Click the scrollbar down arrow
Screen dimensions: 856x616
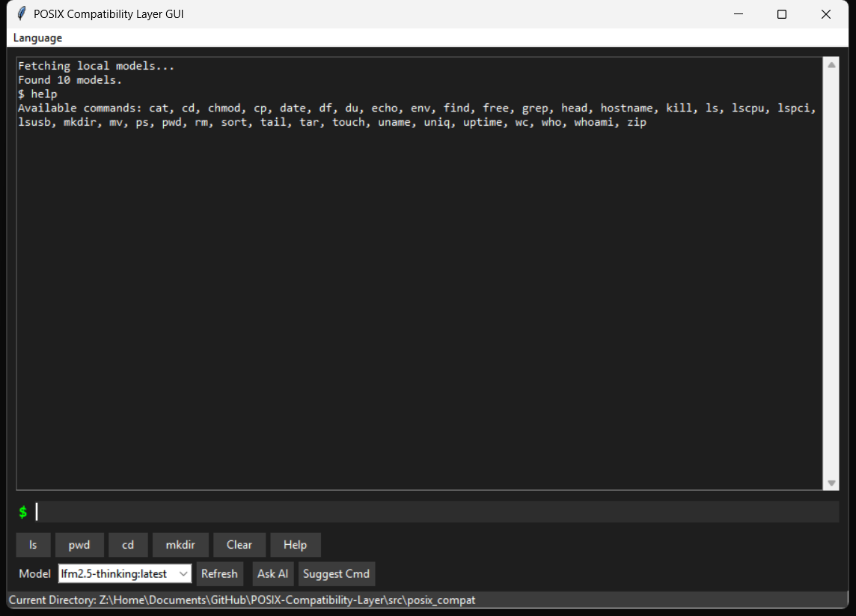pyautogui.click(x=831, y=483)
